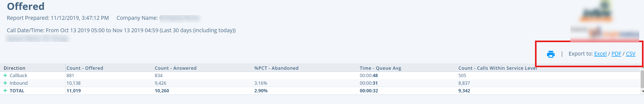The image size is (644, 104).
Task: Select the Inbound direction label
Action: point(19,83)
